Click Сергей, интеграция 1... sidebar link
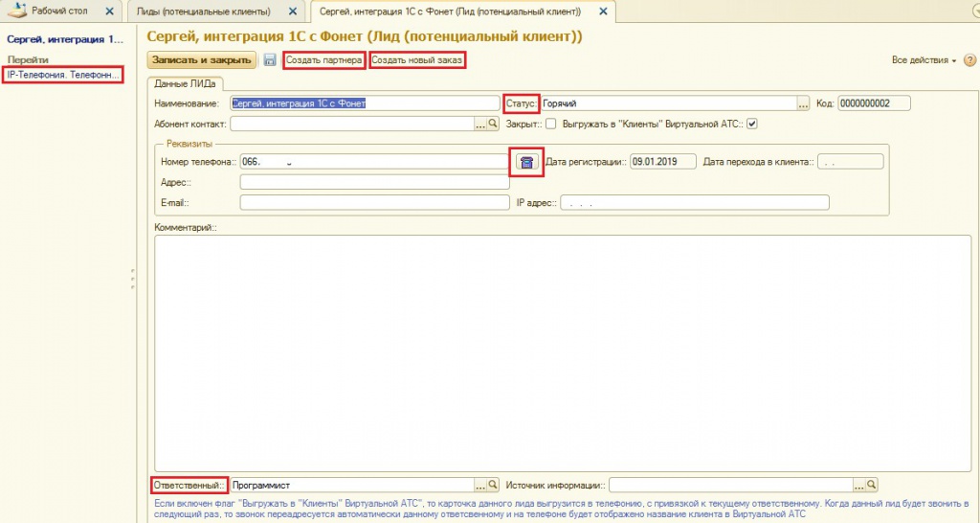Image resolution: width=980 pixels, height=523 pixels. click(x=65, y=39)
